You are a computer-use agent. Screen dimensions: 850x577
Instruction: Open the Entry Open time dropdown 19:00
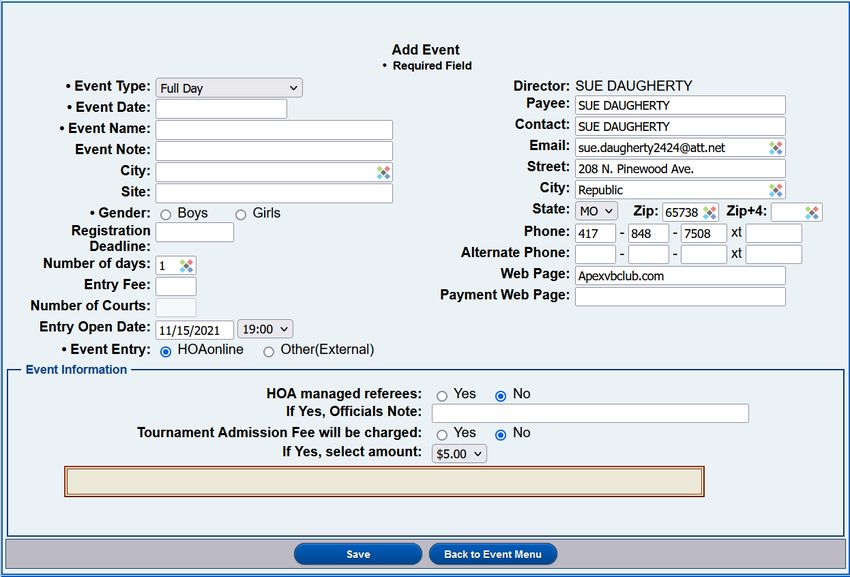[265, 329]
